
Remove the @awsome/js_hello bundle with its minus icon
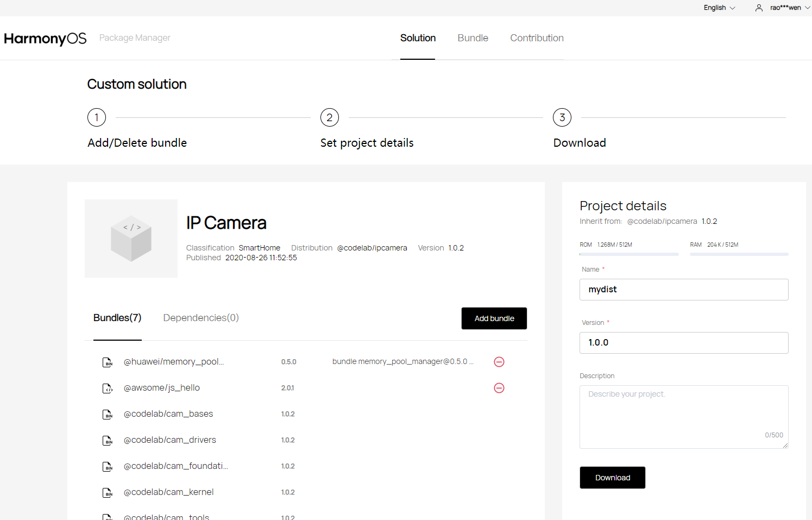point(499,388)
